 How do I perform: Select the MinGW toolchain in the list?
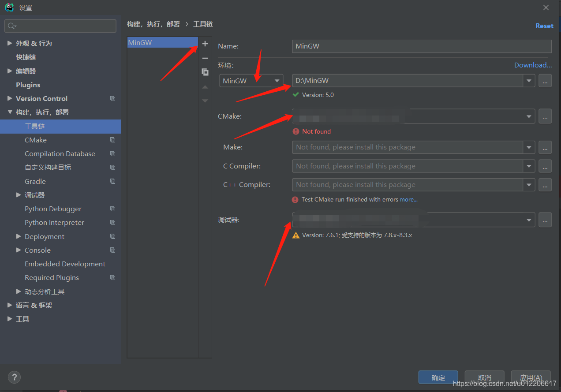162,42
